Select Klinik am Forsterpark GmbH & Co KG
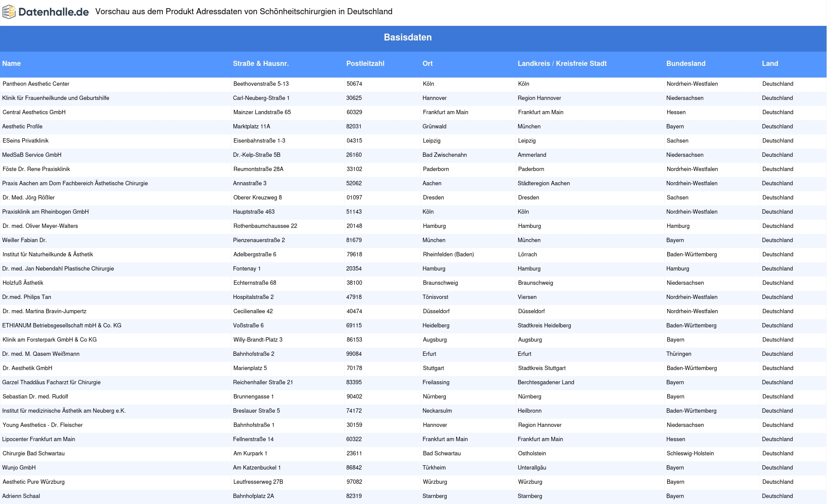Image resolution: width=827 pixels, height=504 pixels. coord(50,339)
